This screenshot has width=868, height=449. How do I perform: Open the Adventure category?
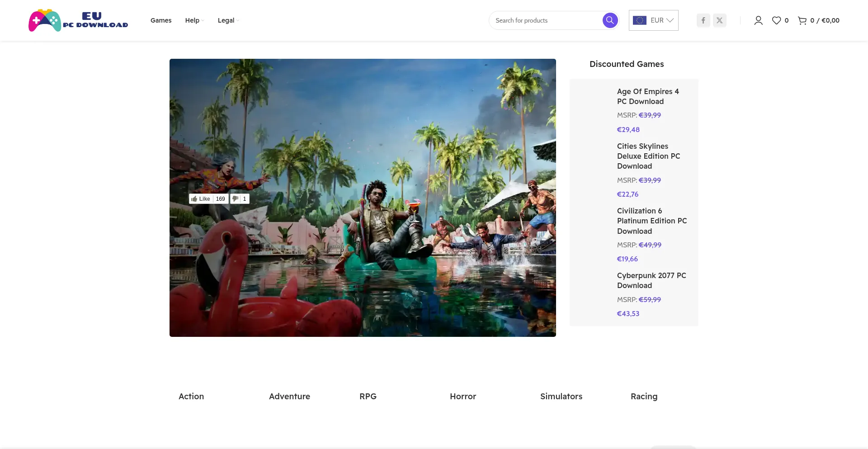point(289,396)
